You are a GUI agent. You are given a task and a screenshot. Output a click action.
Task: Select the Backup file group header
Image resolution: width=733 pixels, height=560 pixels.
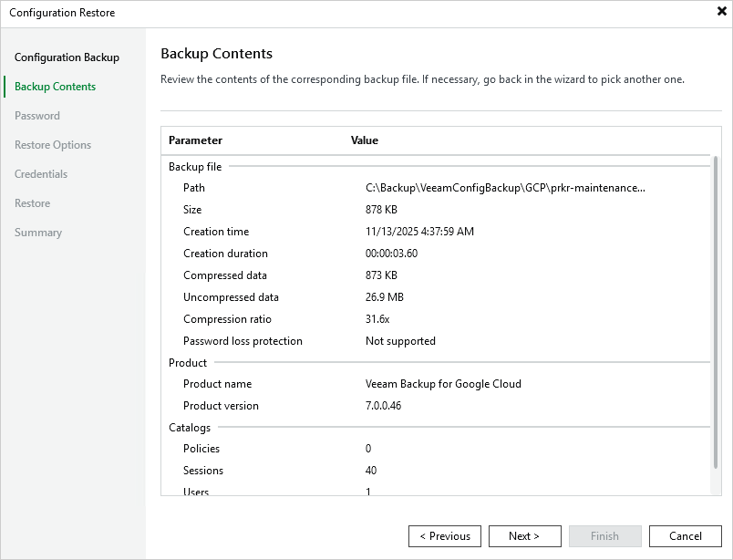tap(195, 167)
